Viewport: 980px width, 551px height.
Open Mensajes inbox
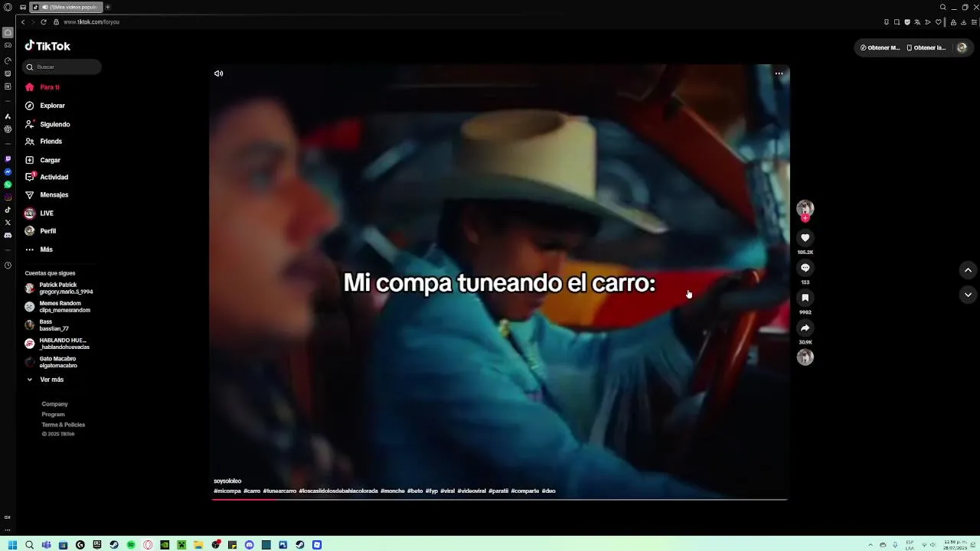coord(47,195)
